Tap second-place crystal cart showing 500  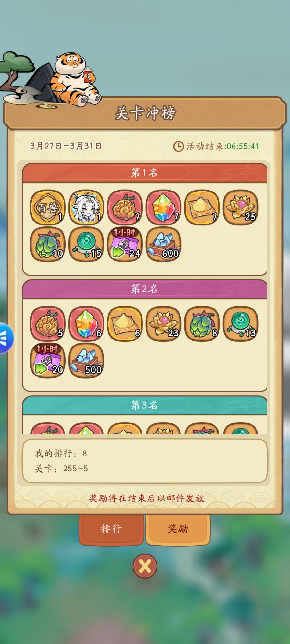tap(86, 360)
